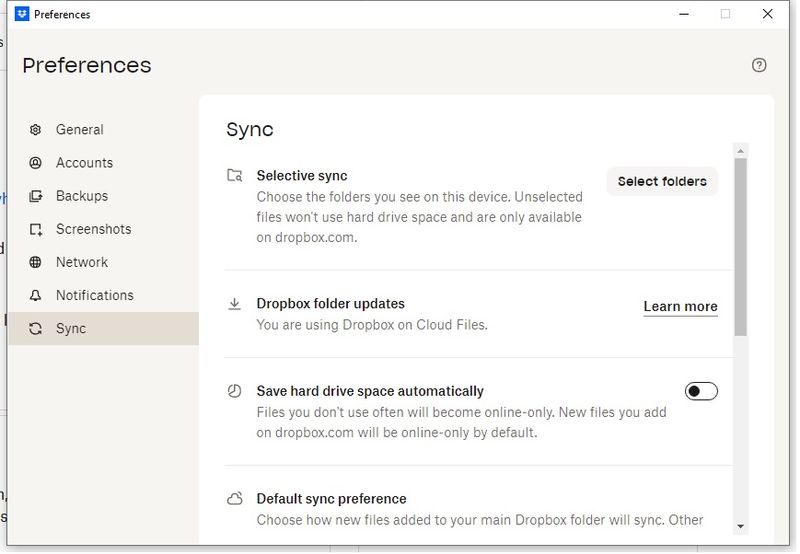This screenshot has width=800, height=554.
Task: Click the General gear icon in sidebar
Action: pos(36,130)
